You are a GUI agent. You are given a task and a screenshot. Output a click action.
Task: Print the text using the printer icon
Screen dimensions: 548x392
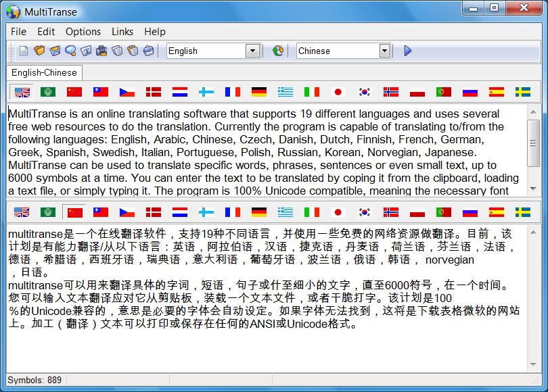[x=101, y=51]
